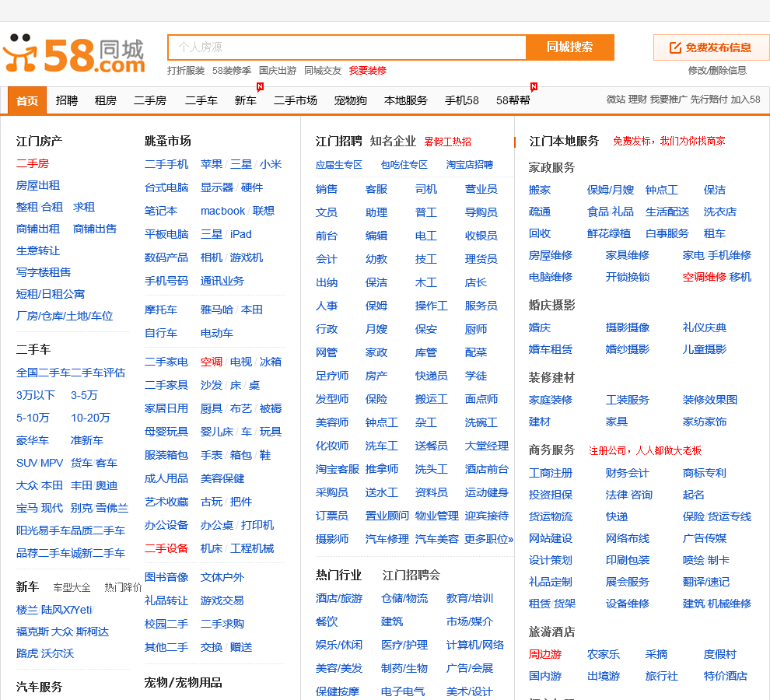The image size is (770, 700).
Task: Click the 会计 job link
Action: (x=327, y=259)
